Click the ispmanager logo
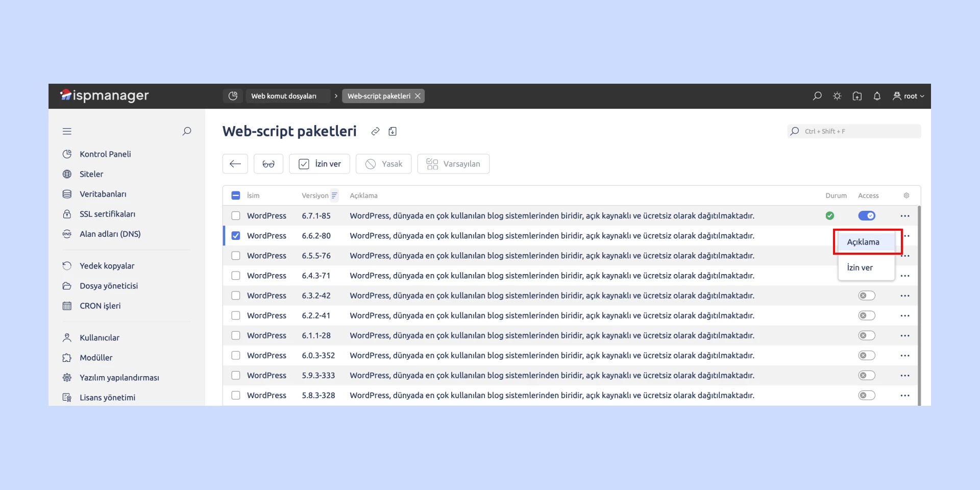Image resolution: width=980 pixels, height=490 pixels. pos(105,95)
